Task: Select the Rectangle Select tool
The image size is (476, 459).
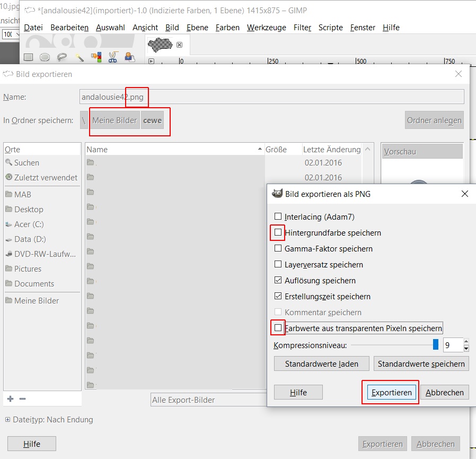Action: [x=28, y=57]
